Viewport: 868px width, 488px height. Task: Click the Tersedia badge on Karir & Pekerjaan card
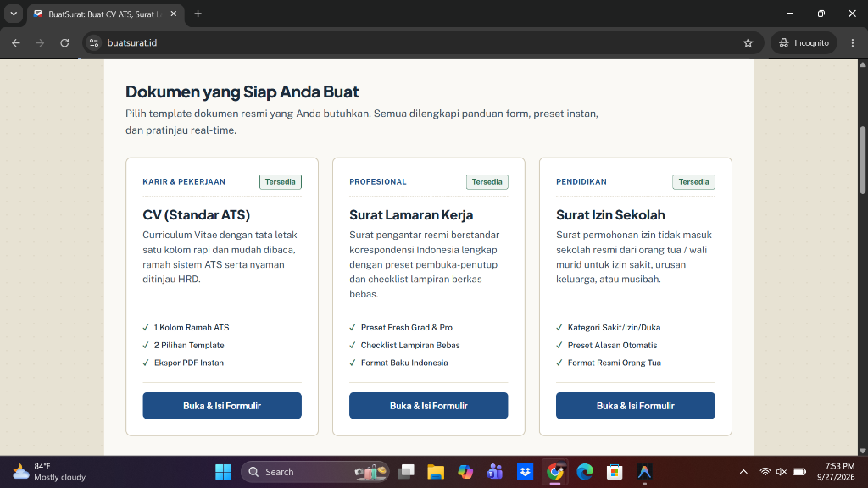pos(280,182)
